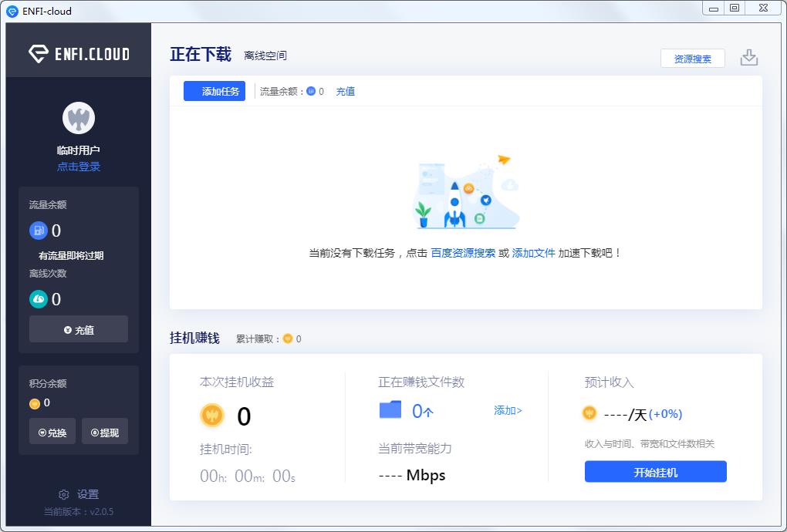Click the download icon at top right

[x=748, y=57]
